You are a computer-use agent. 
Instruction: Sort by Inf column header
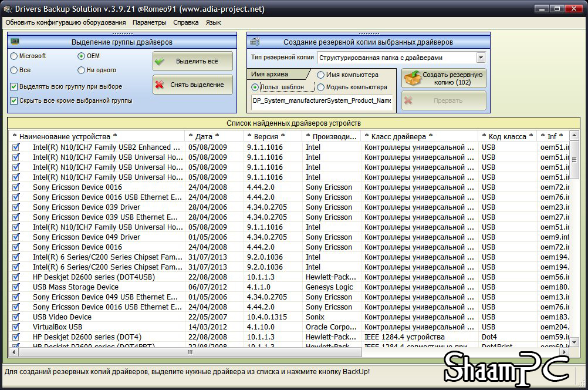(553, 137)
